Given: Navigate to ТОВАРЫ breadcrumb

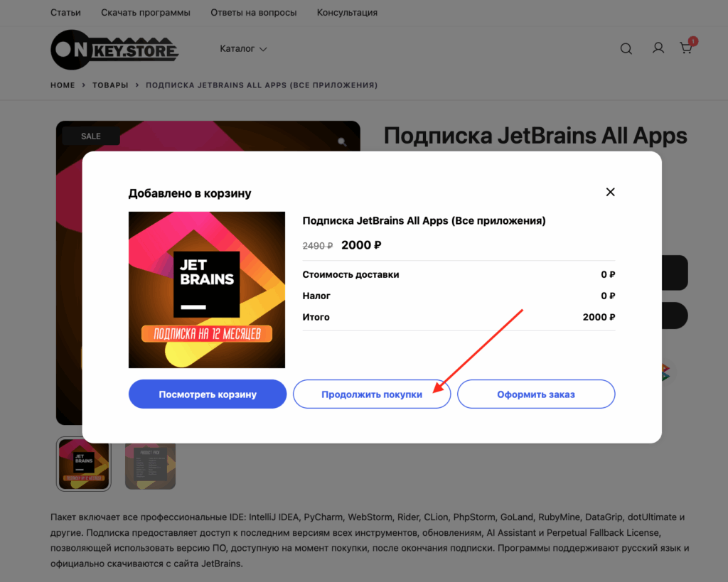Looking at the screenshot, I should click(x=110, y=85).
